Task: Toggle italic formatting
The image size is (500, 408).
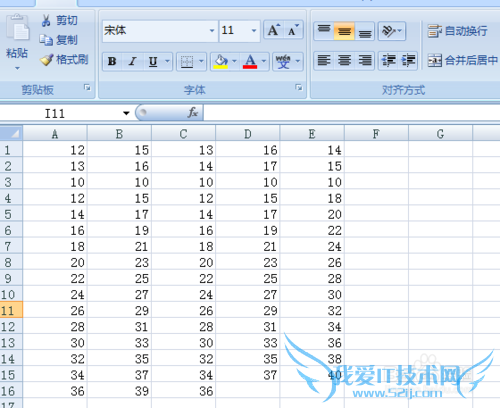Action: [133, 61]
